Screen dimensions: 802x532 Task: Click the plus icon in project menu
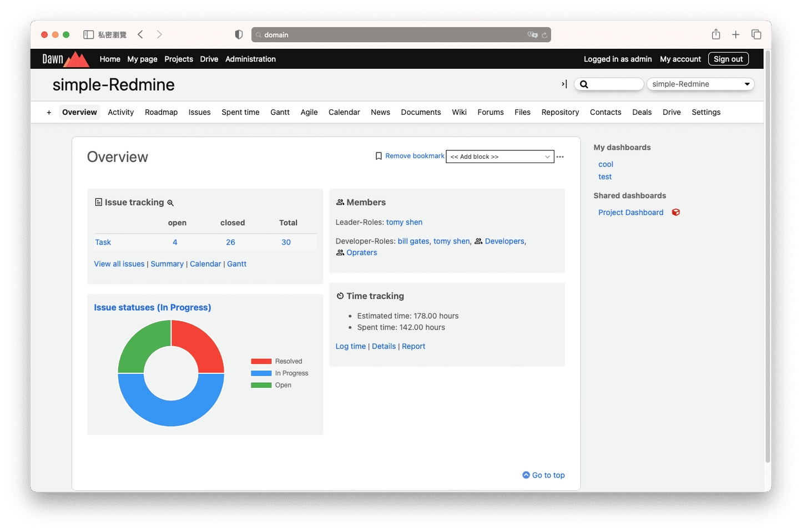[49, 113]
